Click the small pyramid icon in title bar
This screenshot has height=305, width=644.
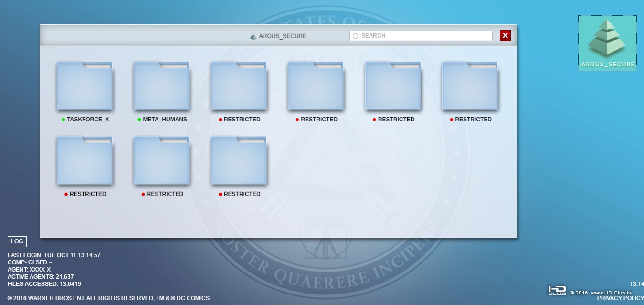pos(253,36)
